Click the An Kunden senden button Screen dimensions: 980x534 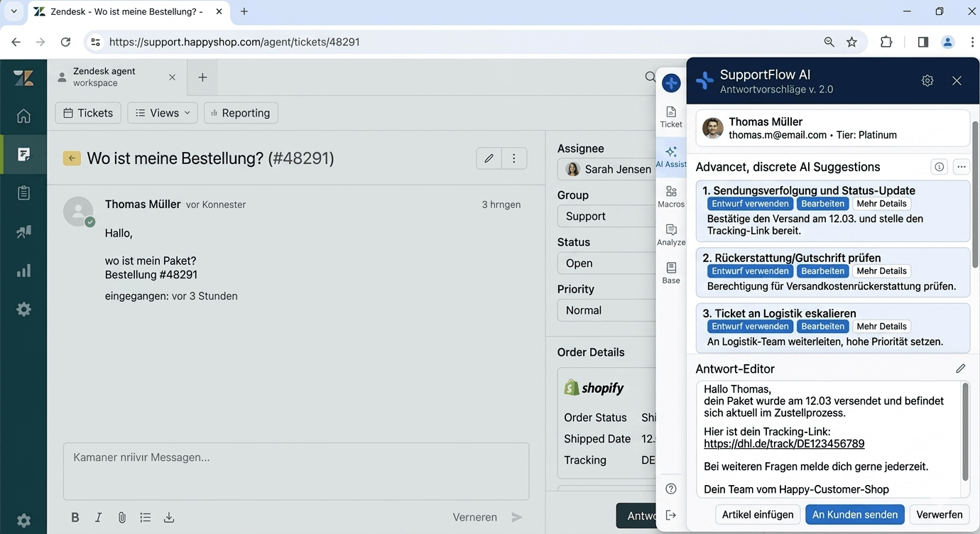(854, 514)
